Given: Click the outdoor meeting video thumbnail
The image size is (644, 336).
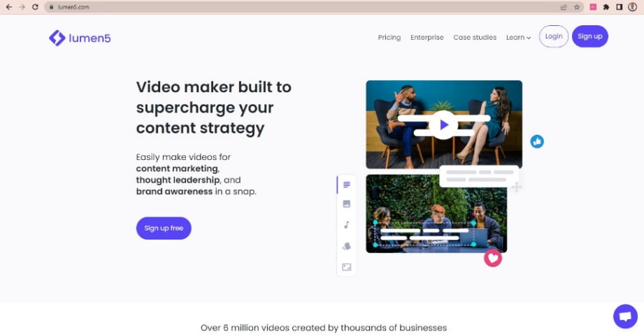Looking at the screenshot, I should point(436,214).
